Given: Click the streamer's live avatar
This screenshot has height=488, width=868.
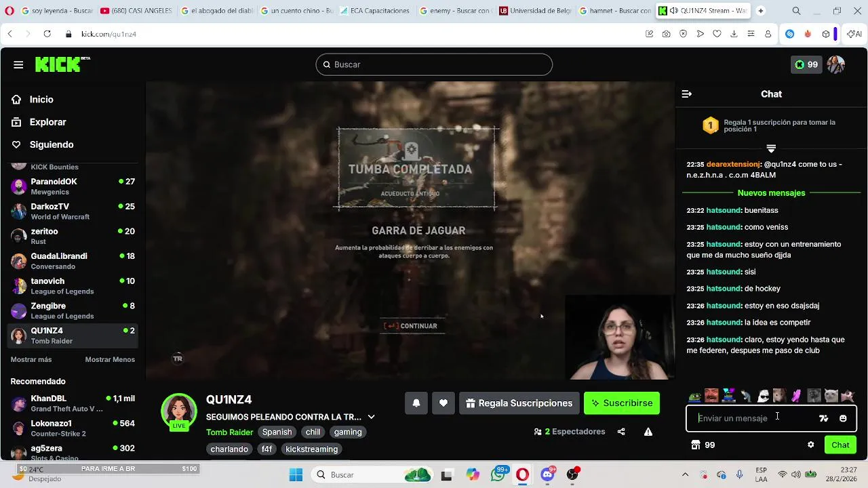Looking at the screenshot, I should (x=179, y=411).
